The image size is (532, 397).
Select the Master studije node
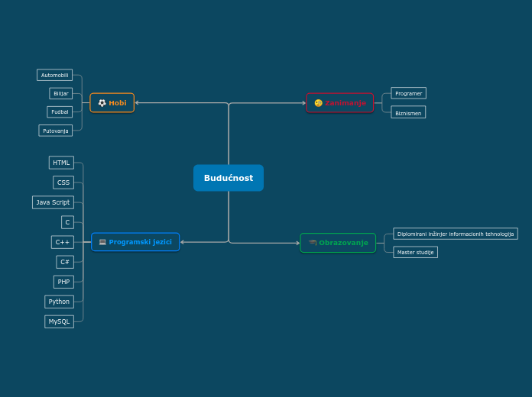pos(415,252)
